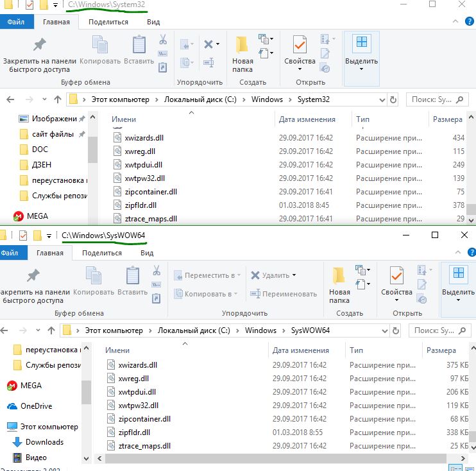Click search box in System32 window
The image size is (476, 471).
click(x=437, y=99)
